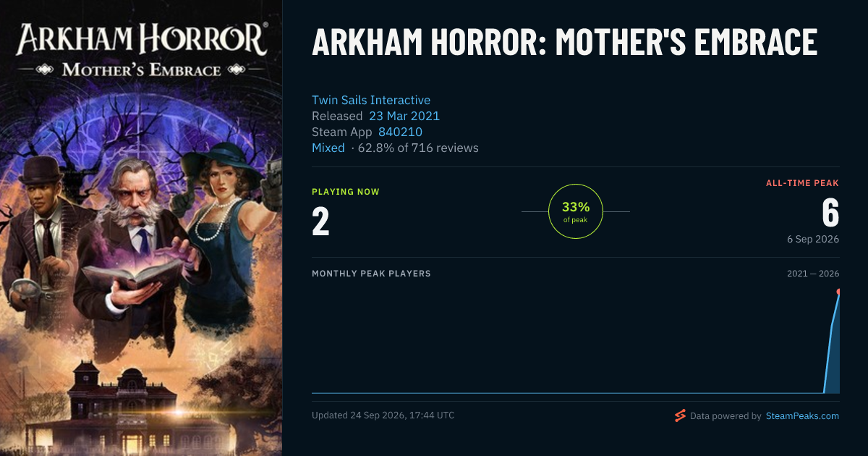Click the red peak marker on chart
This screenshot has width=868, height=456.
pyautogui.click(x=838, y=292)
